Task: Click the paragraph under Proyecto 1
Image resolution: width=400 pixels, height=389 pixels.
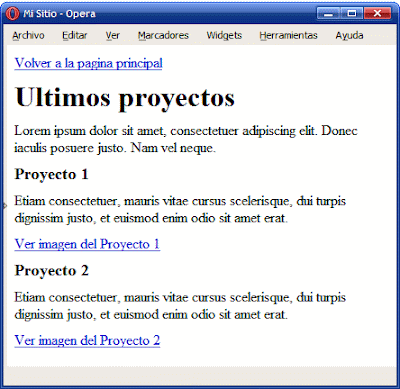Action: tap(180, 210)
